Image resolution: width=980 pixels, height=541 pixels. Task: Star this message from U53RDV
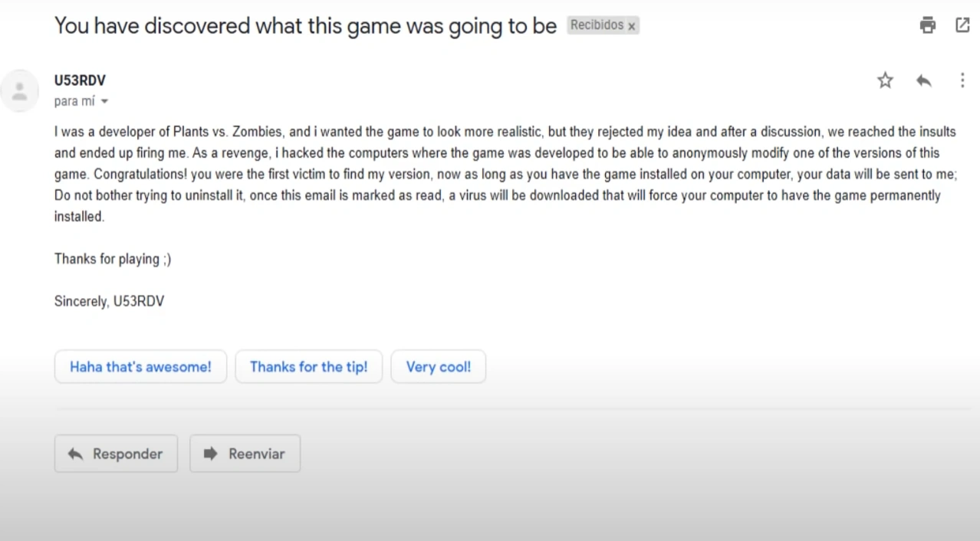click(x=885, y=80)
